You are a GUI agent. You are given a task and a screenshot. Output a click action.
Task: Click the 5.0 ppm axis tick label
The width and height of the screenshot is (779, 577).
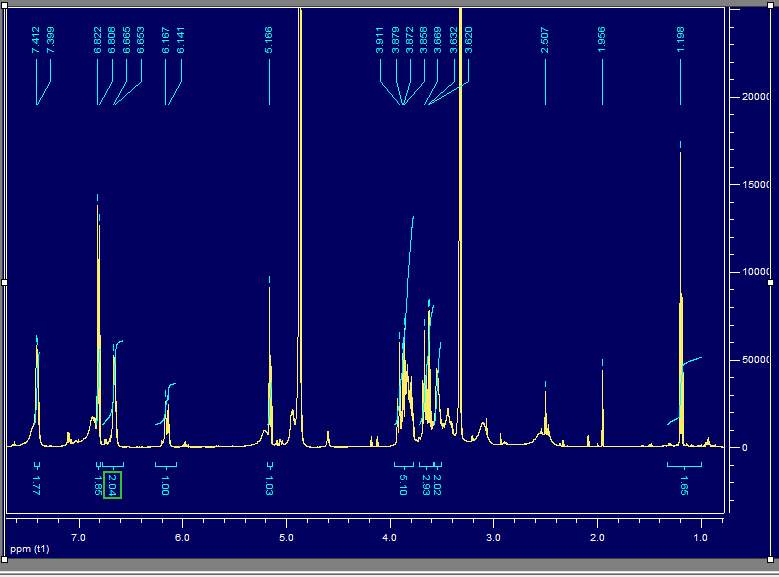(x=286, y=538)
